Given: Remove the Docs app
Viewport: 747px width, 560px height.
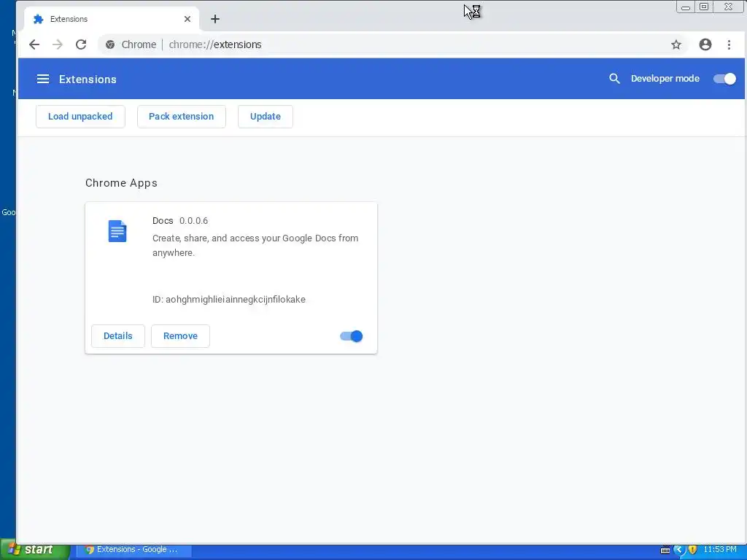Looking at the screenshot, I should coord(181,336).
